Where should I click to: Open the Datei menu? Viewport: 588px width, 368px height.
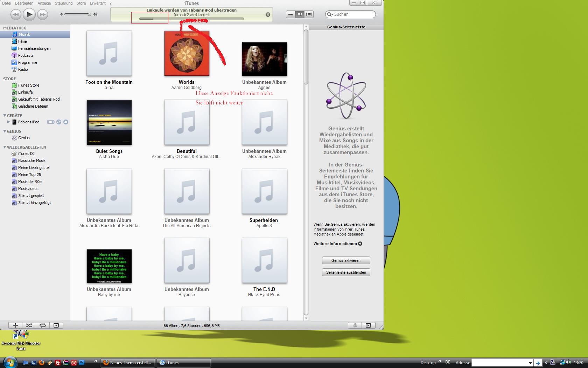click(6, 3)
